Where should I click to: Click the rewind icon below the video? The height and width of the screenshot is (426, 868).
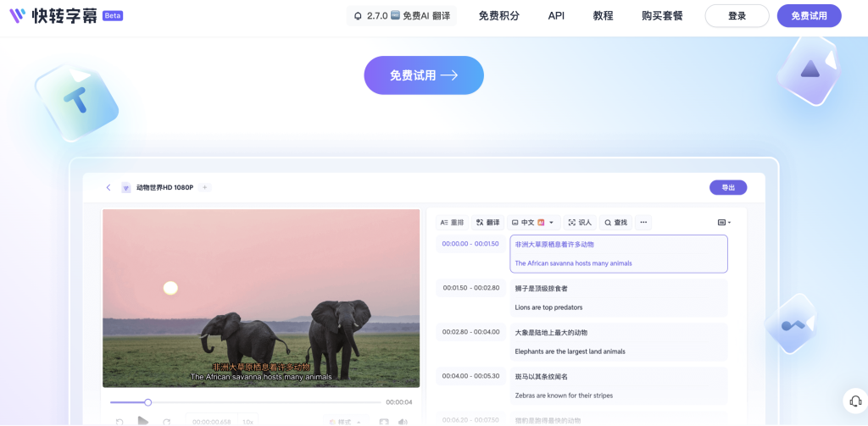coord(120,422)
